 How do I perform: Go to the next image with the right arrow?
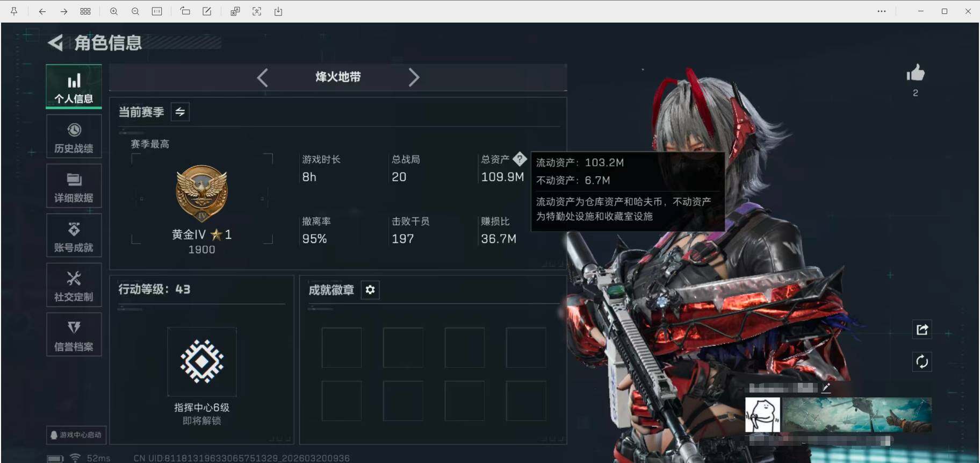[x=64, y=11]
